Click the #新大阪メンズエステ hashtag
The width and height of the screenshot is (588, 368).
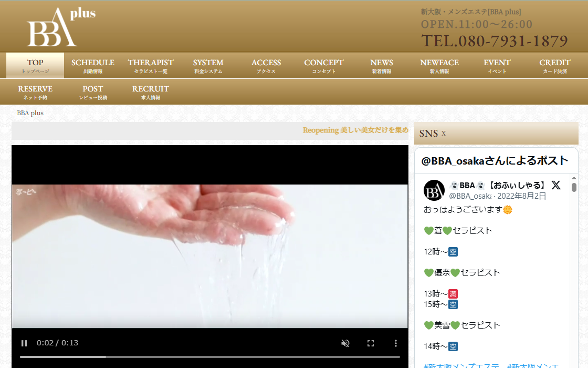click(x=461, y=365)
